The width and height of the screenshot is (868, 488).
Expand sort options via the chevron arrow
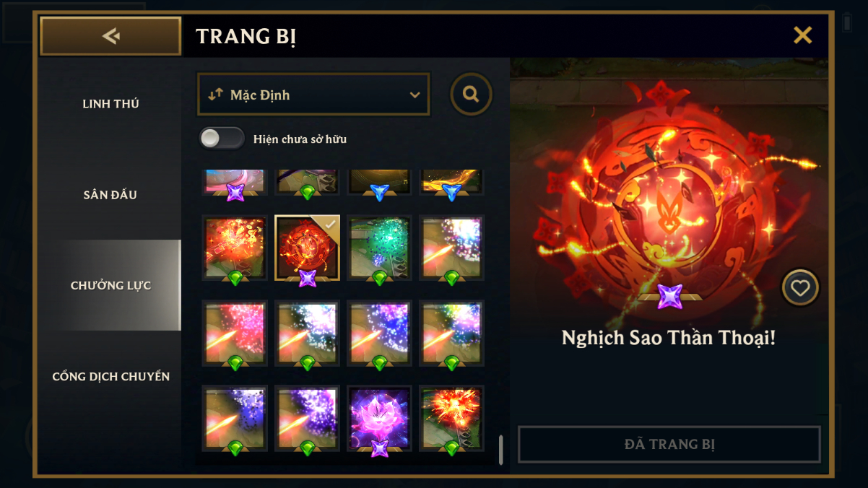(x=415, y=95)
